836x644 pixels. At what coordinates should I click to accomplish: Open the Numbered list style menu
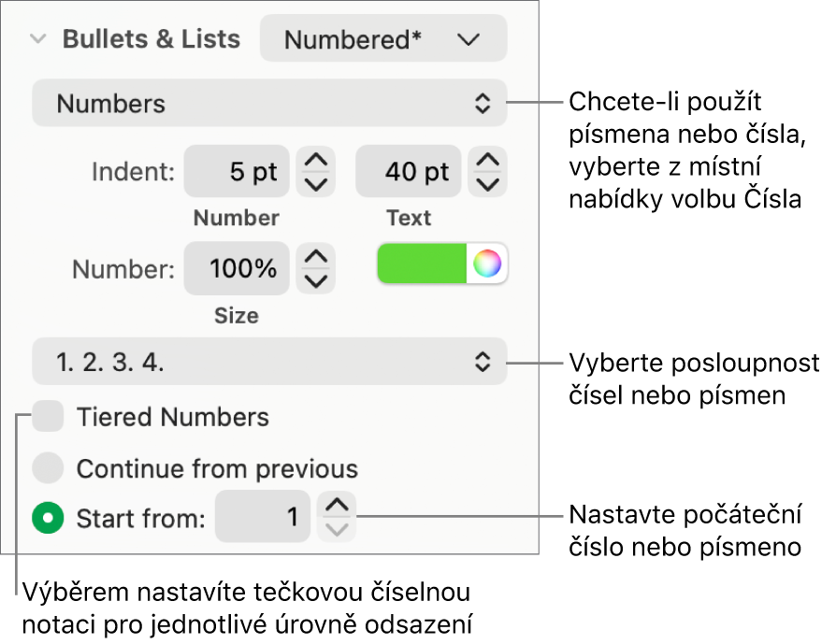[x=383, y=38]
